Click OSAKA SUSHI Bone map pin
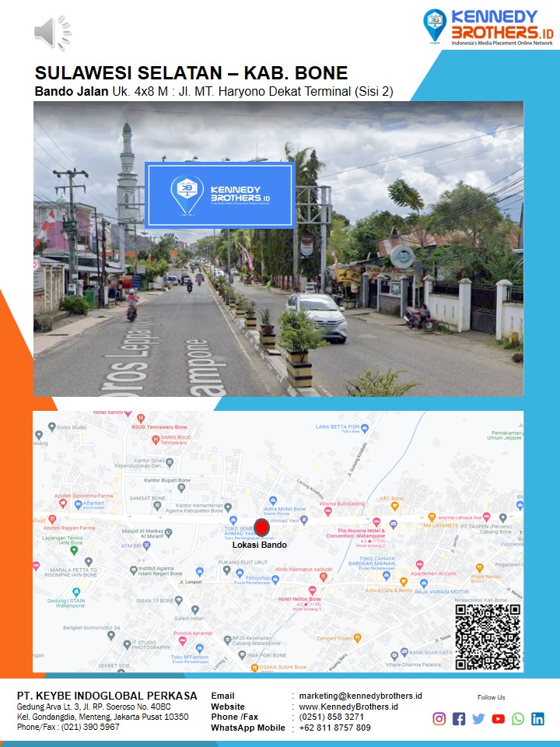 click(255, 668)
